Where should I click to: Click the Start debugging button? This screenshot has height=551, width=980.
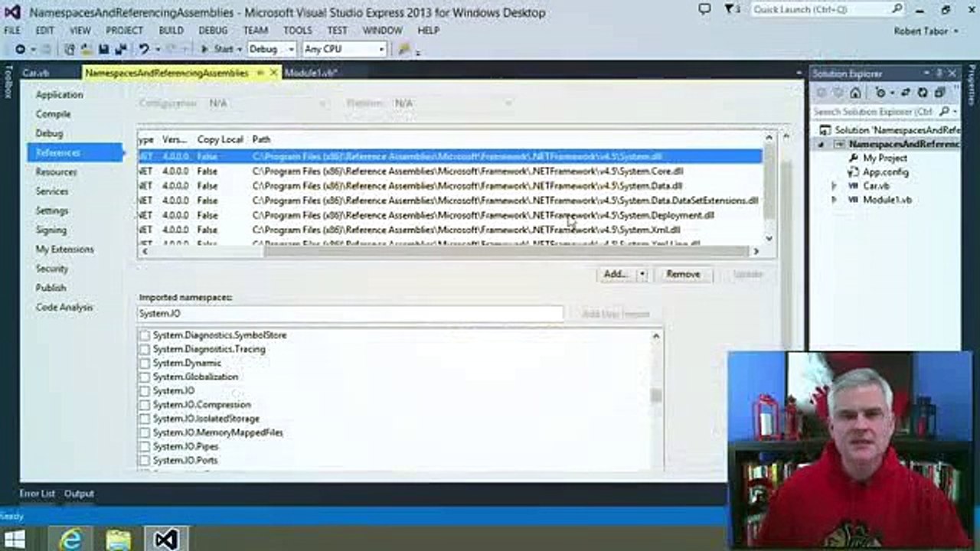pos(217,49)
